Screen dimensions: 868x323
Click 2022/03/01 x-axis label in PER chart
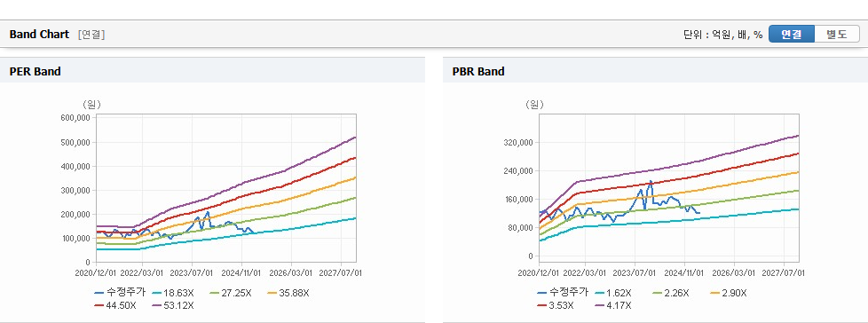(142, 273)
